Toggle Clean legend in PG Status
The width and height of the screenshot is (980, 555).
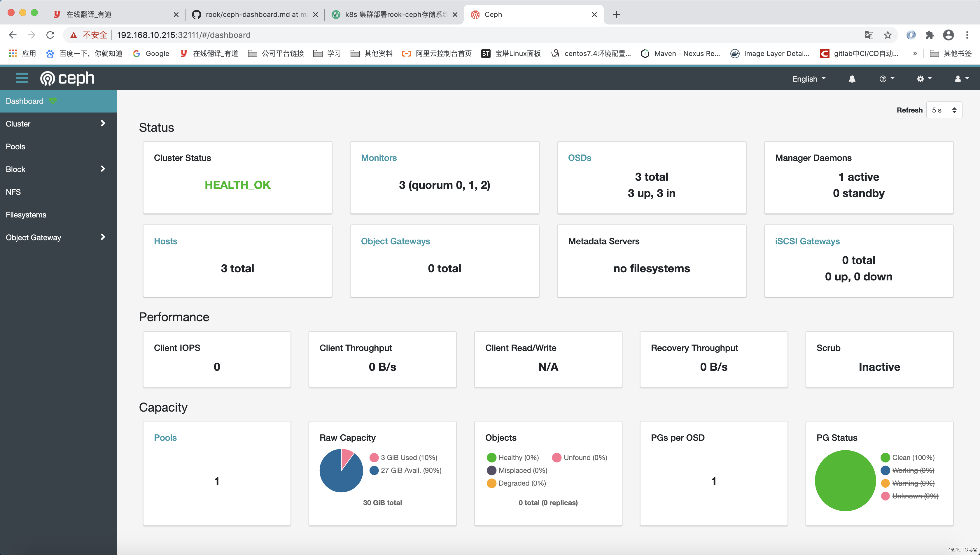pyautogui.click(x=913, y=457)
